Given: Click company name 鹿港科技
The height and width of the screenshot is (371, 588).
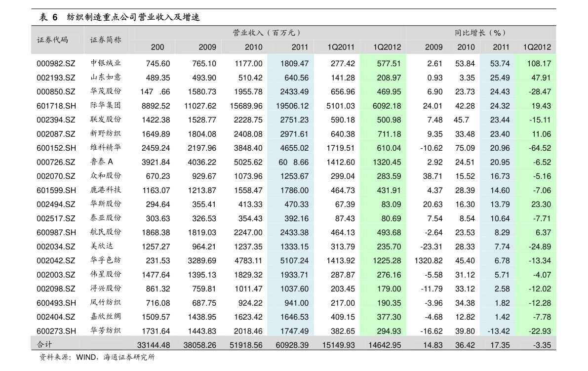Looking at the screenshot, I should (x=106, y=190).
